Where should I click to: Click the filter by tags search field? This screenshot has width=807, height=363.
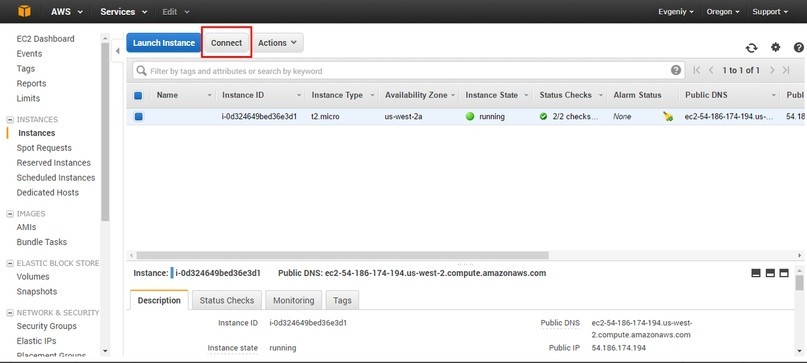[409, 71]
